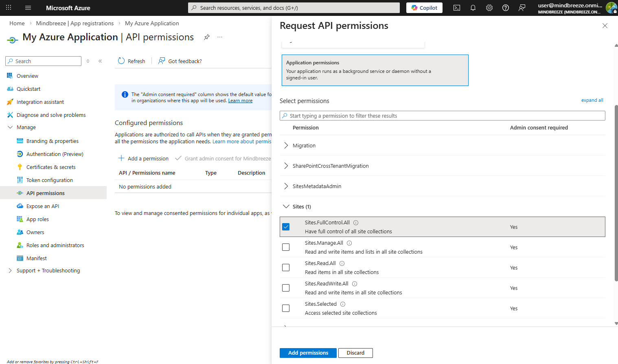Check the Sites.Read.All permission

click(286, 268)
